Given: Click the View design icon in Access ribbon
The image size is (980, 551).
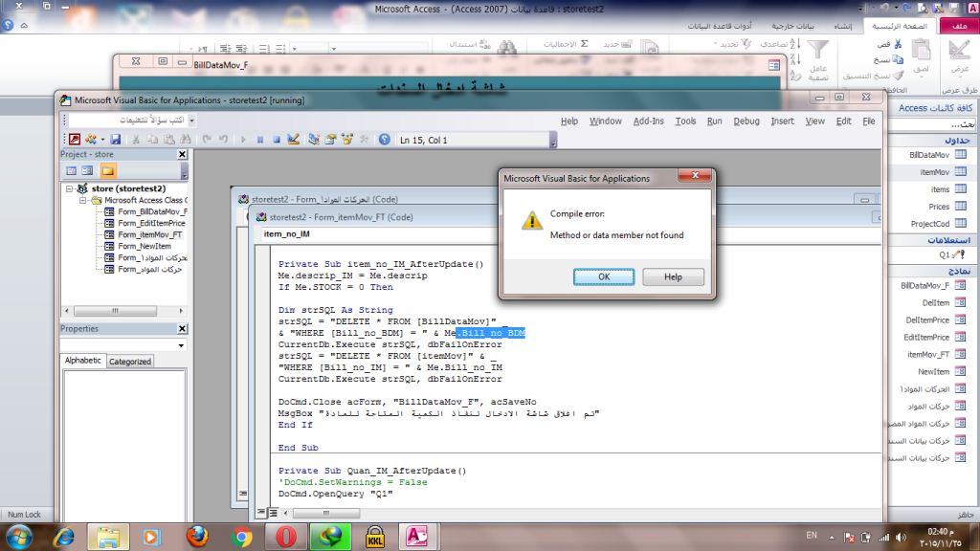Looking at the screenshot, I should (x=959, y=50).
